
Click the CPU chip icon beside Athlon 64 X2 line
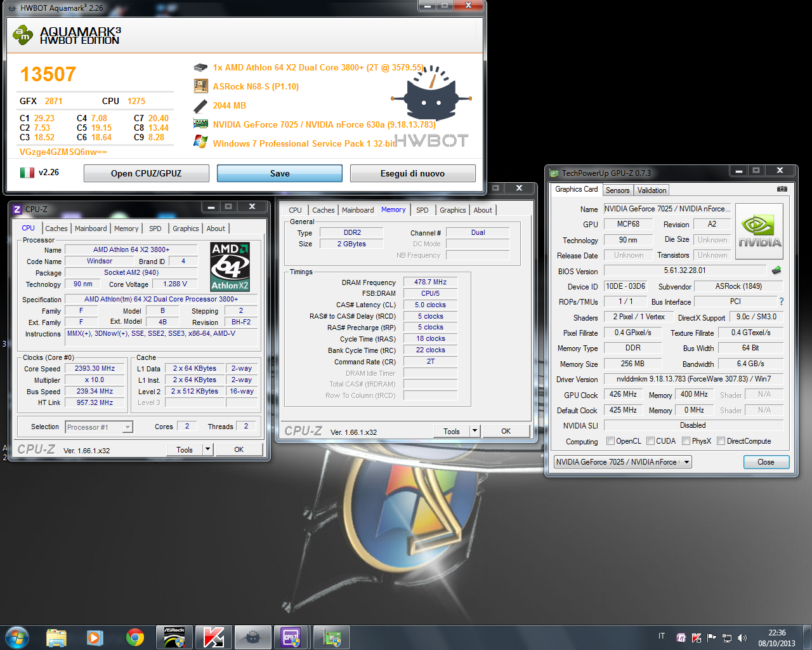click(x=200, y=67)
